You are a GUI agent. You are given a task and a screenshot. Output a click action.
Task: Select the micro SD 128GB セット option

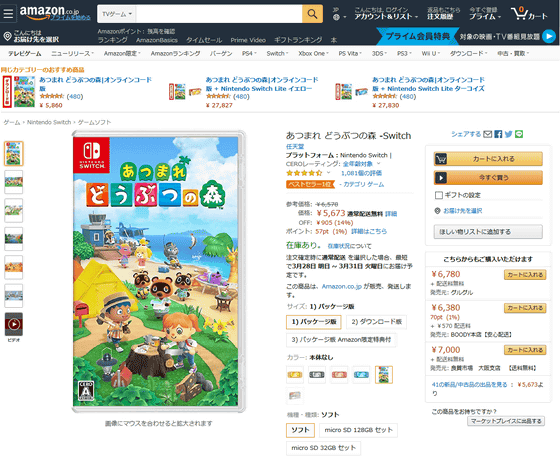(x=358, y=430)
